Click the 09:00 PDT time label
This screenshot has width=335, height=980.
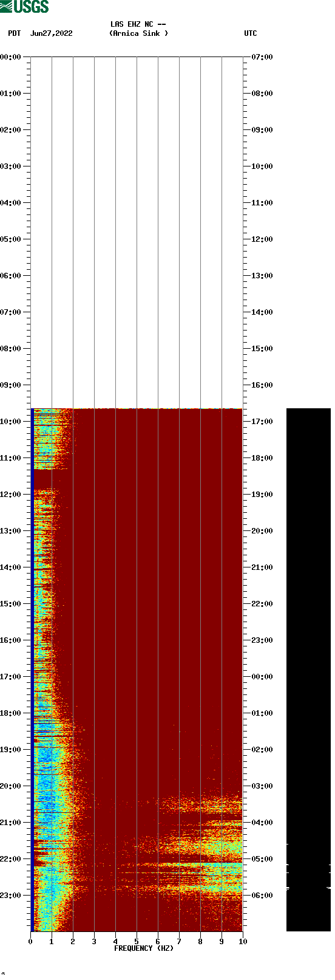coord(10,385)
